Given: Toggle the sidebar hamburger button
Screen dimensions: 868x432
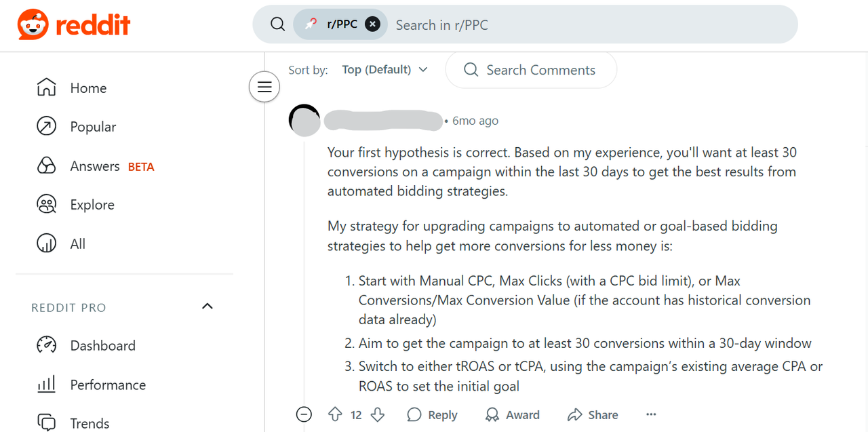Looking at the screenshot, I should click(264, 87).
